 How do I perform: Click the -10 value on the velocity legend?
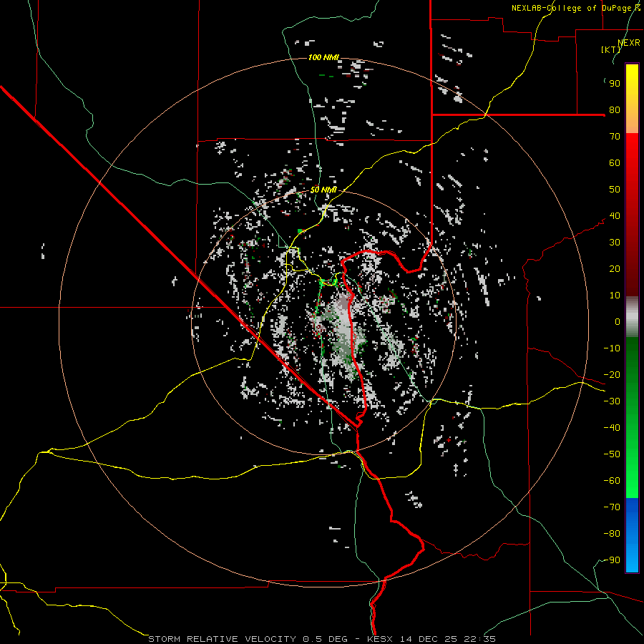612,348
